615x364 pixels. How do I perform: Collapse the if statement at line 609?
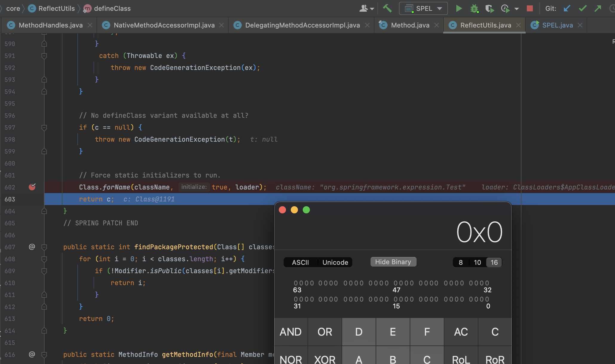coord(44,271)
